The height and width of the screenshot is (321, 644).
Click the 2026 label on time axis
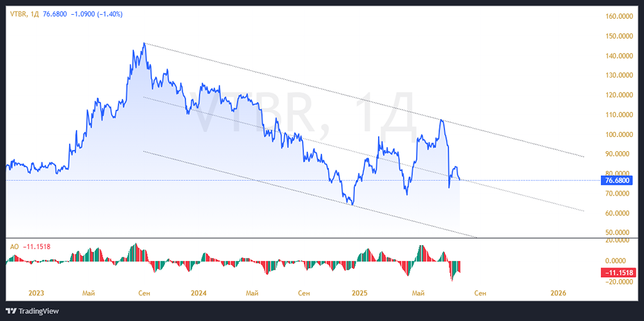[x=558, y=293]
